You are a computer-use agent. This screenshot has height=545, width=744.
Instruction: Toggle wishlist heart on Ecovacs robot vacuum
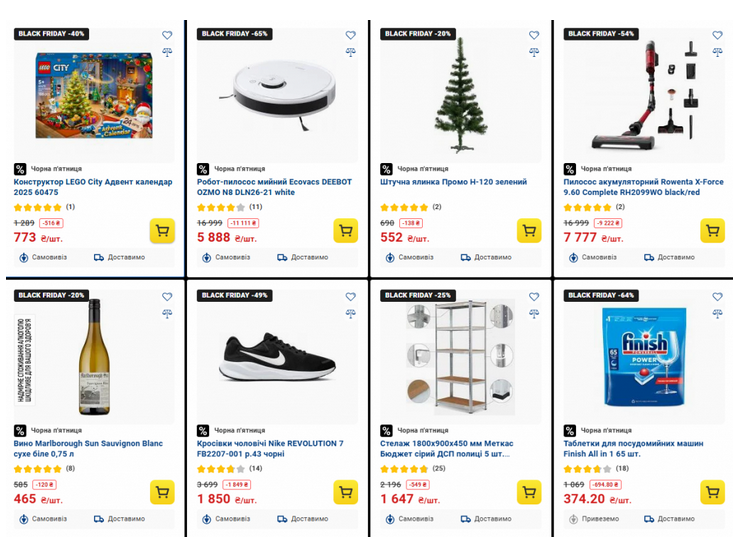pos(351,35)
